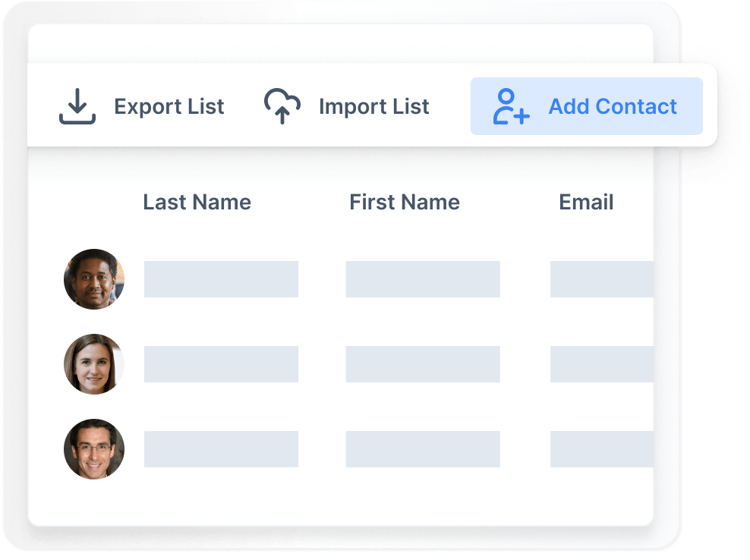The width and height of the screenshot is (750, 560).
Task: Select the Email column header
Action: click(x=586, y=202)
